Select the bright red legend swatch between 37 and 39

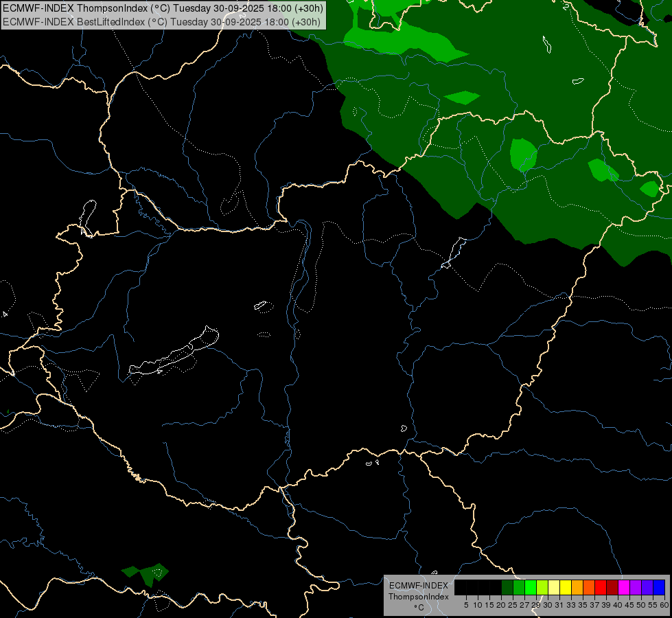pyautogui.click(x=601, y=587)
